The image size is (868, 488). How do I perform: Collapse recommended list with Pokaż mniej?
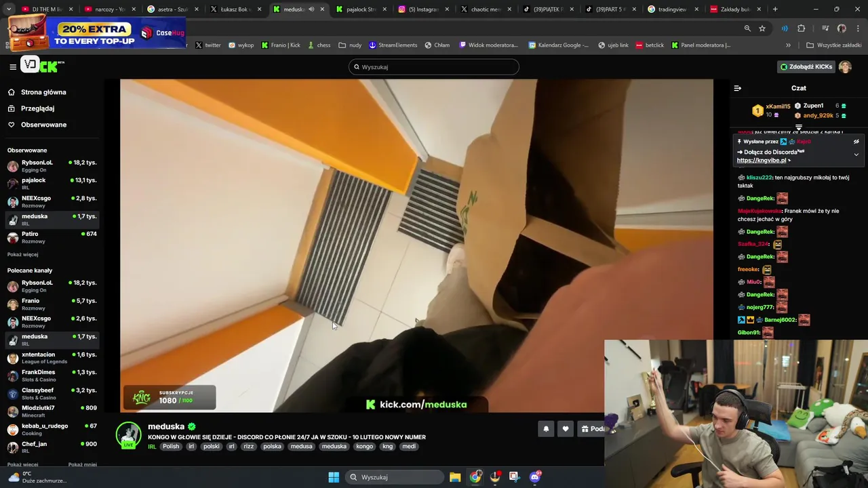(x=82, y=464)
